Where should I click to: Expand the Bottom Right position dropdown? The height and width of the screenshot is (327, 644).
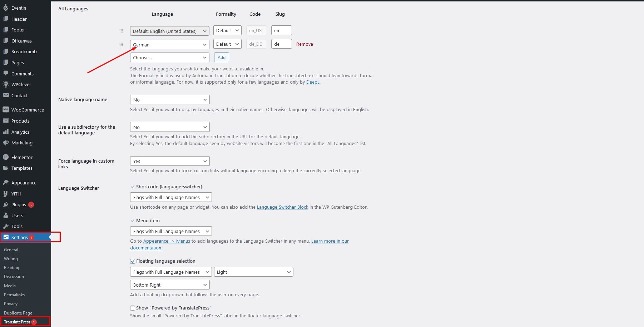[x=170, y=285]
